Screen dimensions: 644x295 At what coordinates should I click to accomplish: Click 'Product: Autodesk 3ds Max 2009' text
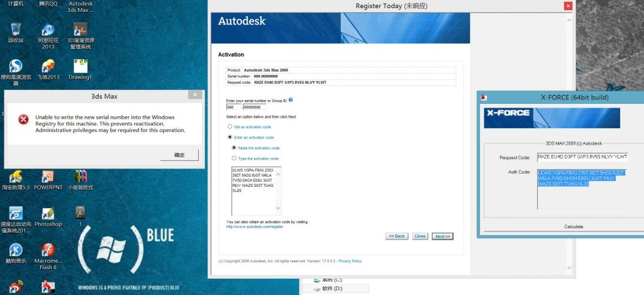[x=257, y=70]
